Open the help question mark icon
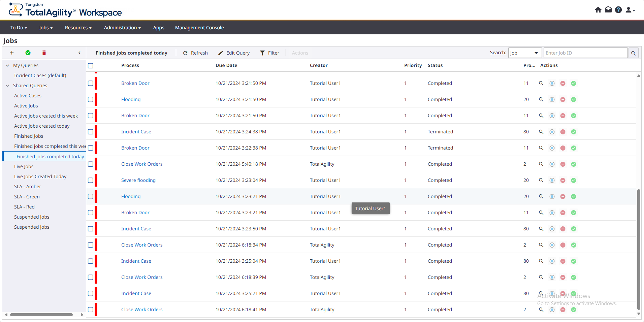The width and height of the screenshot is (644, 322). 618,10
